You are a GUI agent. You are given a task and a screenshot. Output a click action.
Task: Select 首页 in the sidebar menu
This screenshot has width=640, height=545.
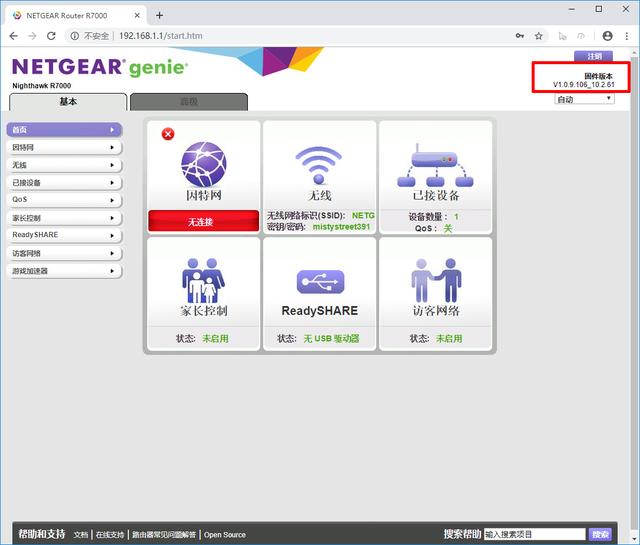tap(64, 130)
